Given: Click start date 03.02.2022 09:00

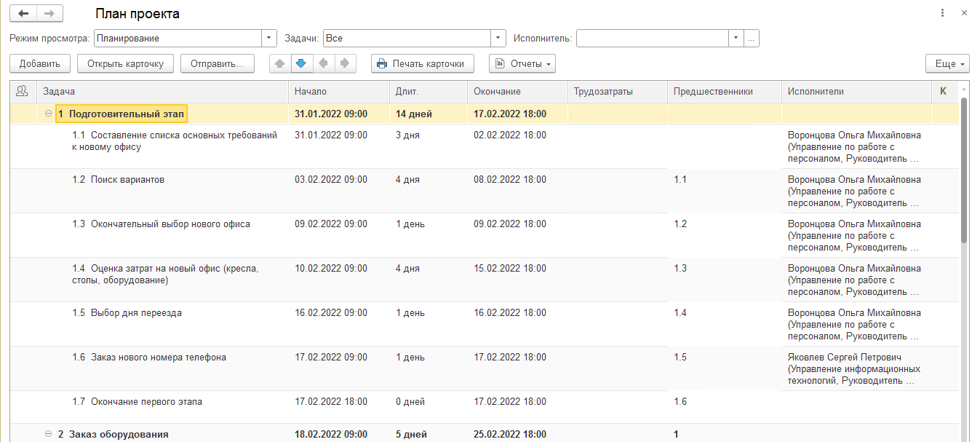Looking at the screenshot, I should pyautogui.click(x=331, y=179).
